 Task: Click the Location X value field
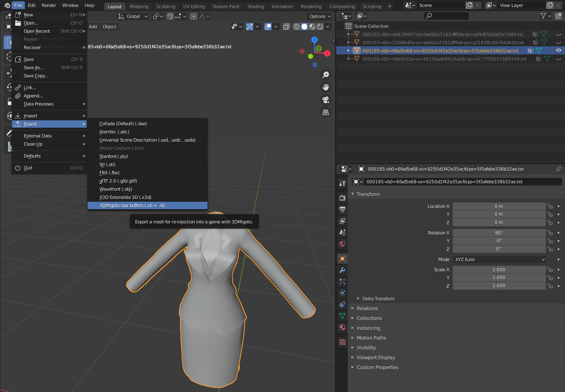point(499,206)
